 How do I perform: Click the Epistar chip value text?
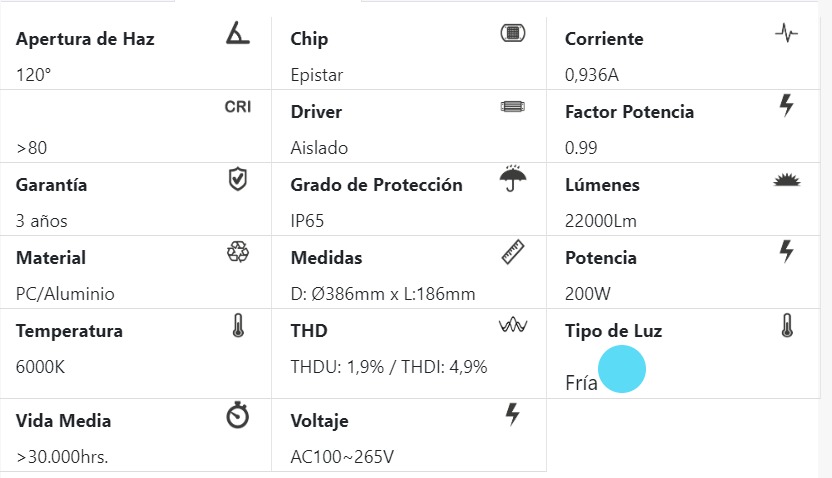click(x=316, y=75)
